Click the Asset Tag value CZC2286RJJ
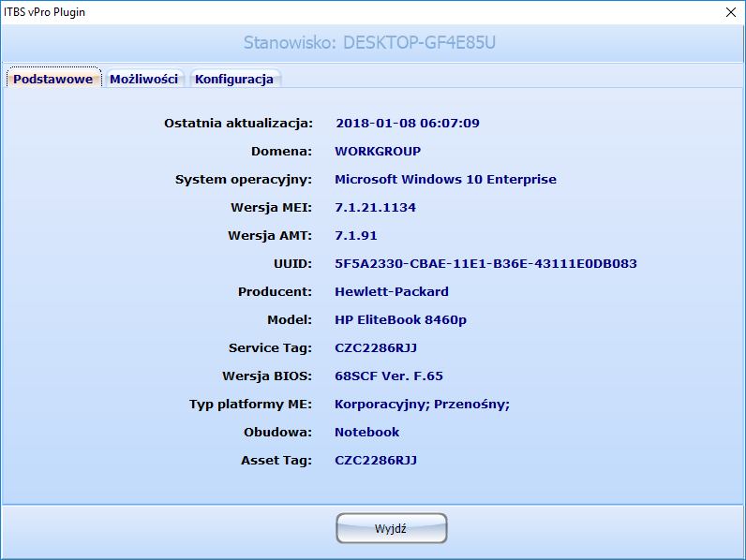Image resolution: width=746 pixels, height=560 pixels. click(x=376, y=461)
